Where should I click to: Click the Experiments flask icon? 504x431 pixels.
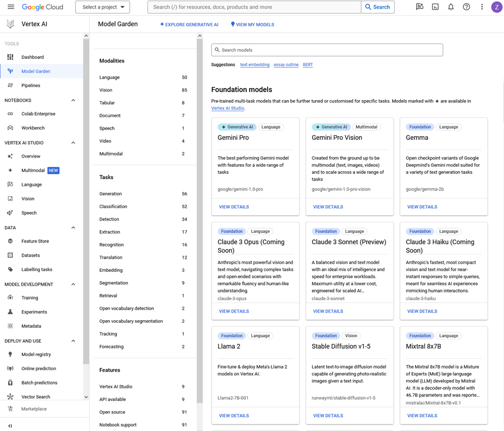point(10,312)
